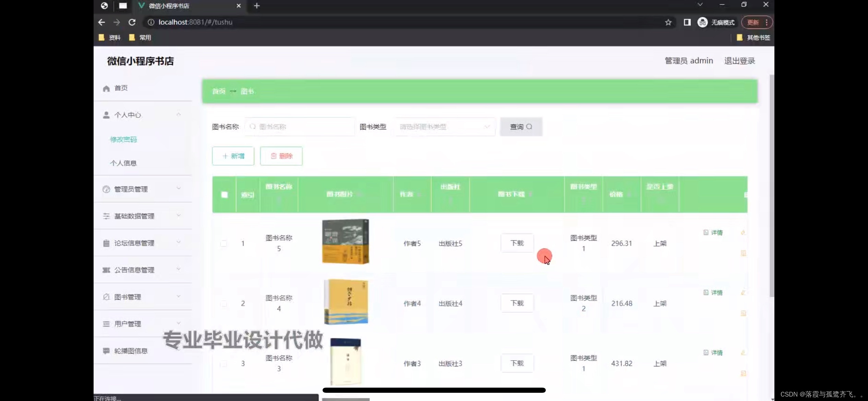Open a new browser tab with plus icon
The height and width of the screenshot is (401, 868).
point(257,6)
